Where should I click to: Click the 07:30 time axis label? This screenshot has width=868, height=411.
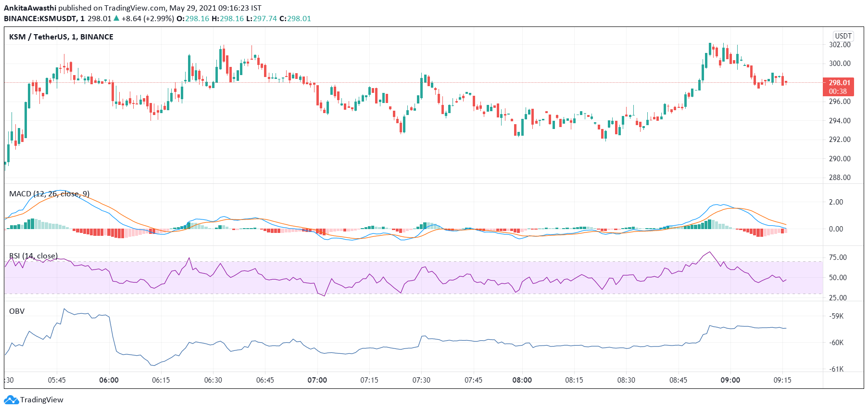click(x=421, y=380)
